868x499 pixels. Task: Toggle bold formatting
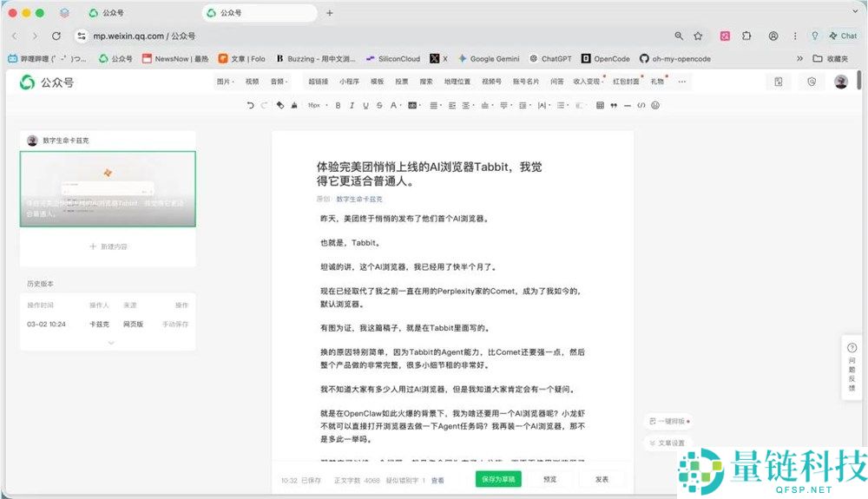(338, 105)
